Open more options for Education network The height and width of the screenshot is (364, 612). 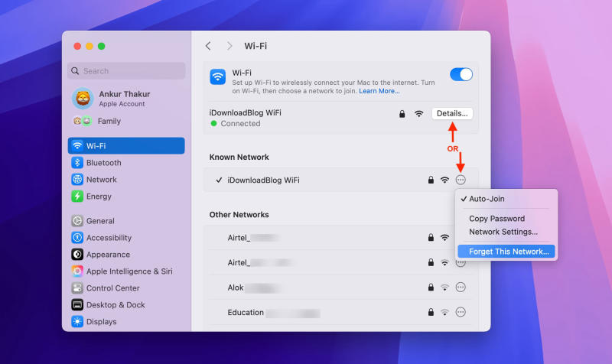point(461,312)
